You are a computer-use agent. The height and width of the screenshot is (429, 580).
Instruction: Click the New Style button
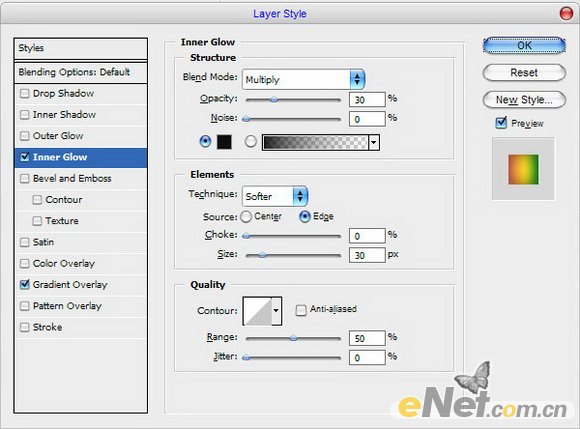[524, 100]
